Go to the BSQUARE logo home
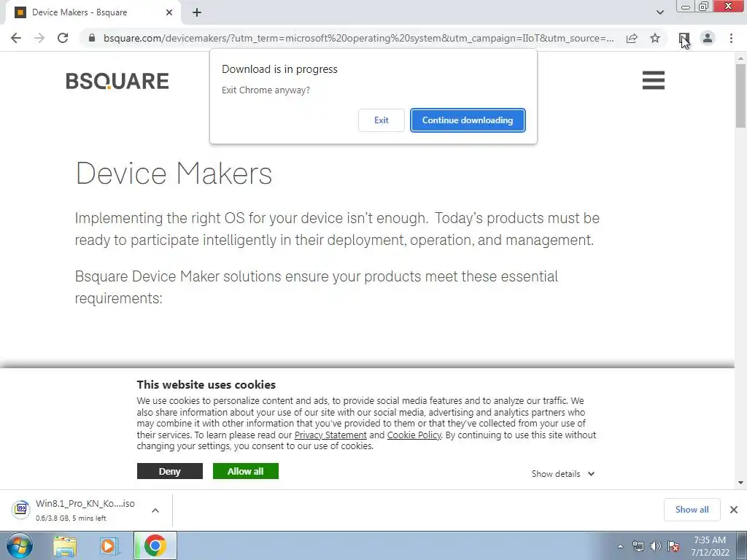Viewport: 747px width, 560px height. tap(117, 81)
